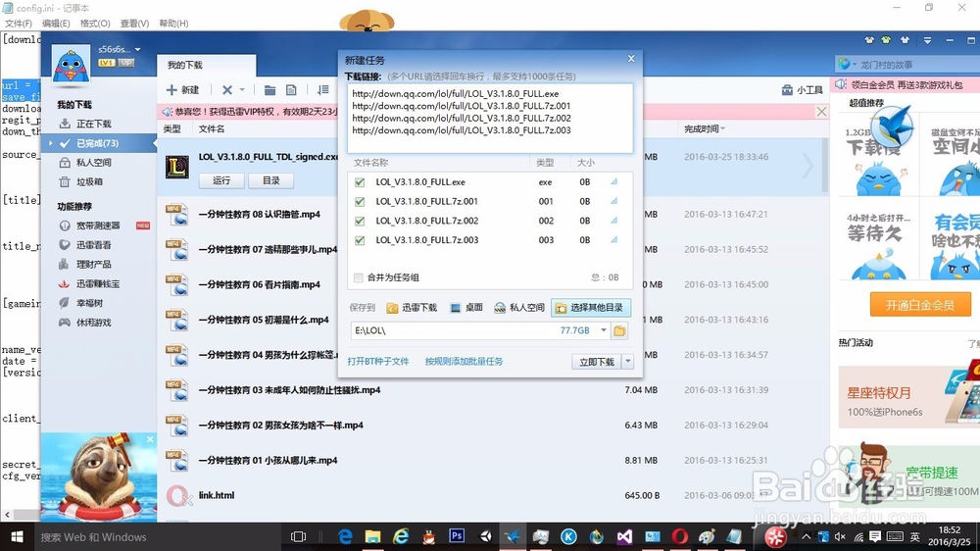
Task: Uncheck LOL_V3.1.8.0_FULL.7z.003 checkbox
Action: (360, 240)
